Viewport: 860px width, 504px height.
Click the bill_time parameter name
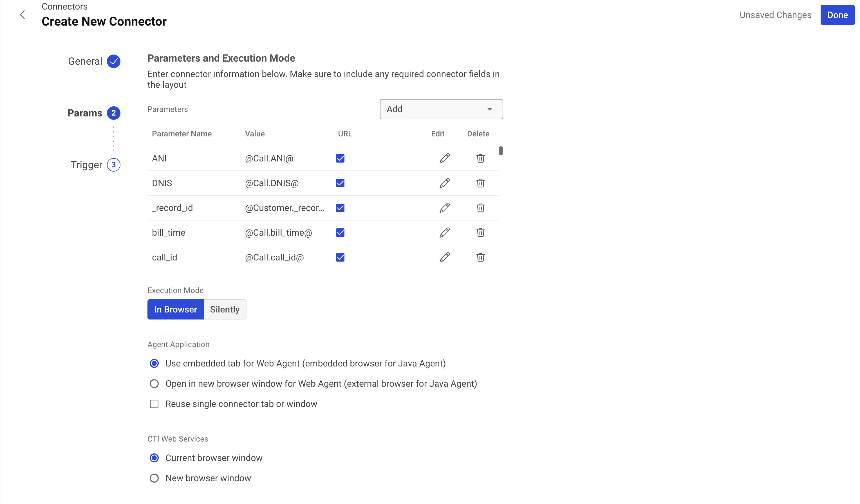coord(169,233)
